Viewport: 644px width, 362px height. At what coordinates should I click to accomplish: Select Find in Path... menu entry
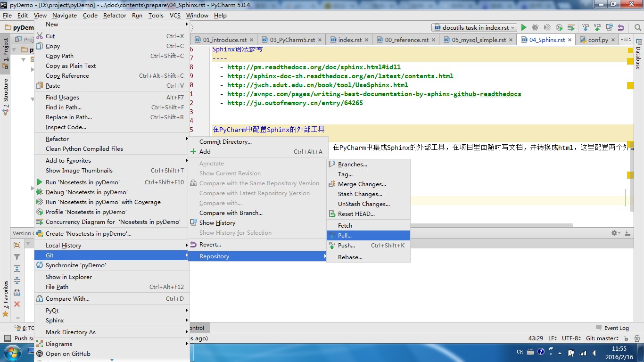tap(112, 107)
